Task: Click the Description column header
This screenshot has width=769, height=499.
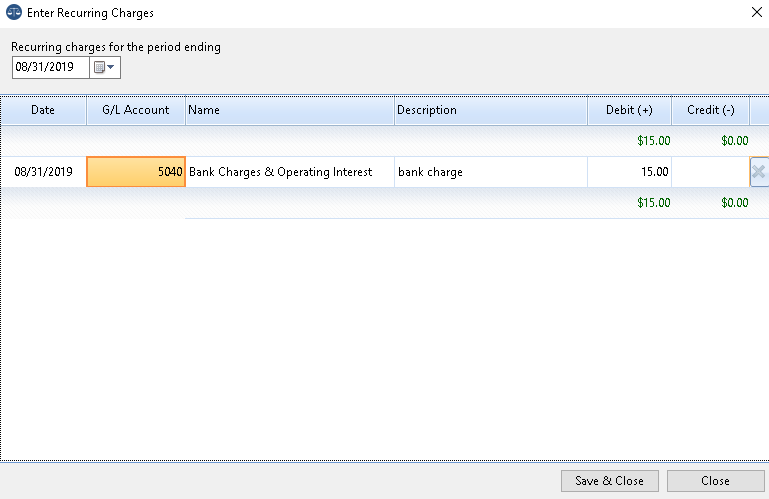Action: pos(491,110)
